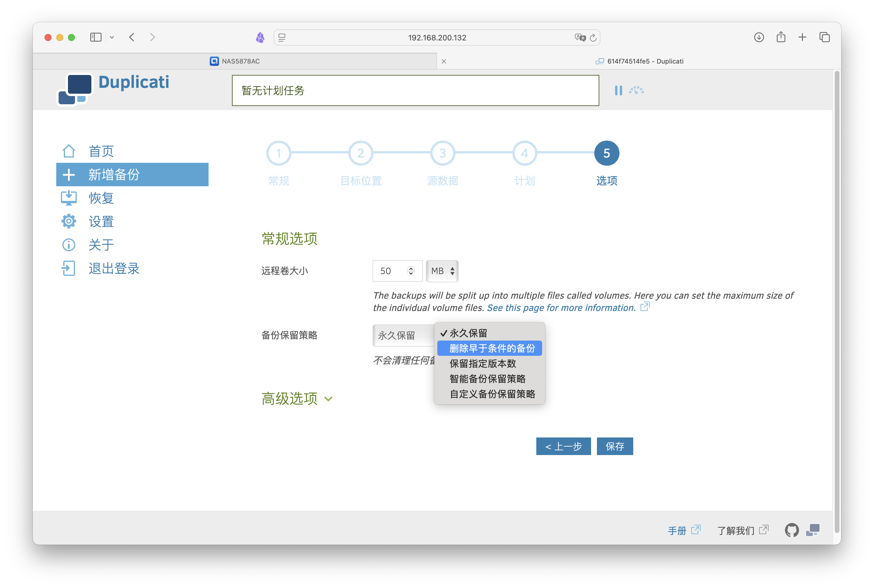Click the 关于 sidebar text

point(101,245)
